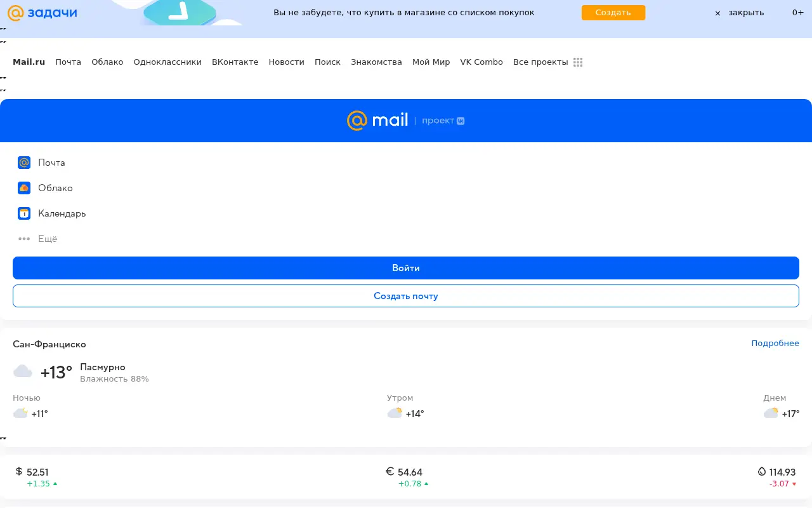The width and height of the screenshot is (812, 508).
Task: Expand the Все проекты menu
Action: tap(540, 62)
